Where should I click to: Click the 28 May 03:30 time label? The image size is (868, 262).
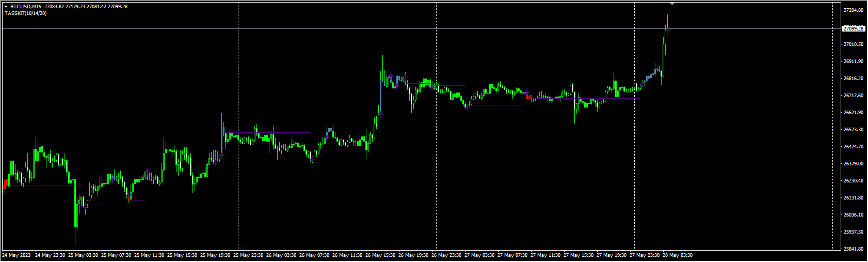[x=678, y=255]
